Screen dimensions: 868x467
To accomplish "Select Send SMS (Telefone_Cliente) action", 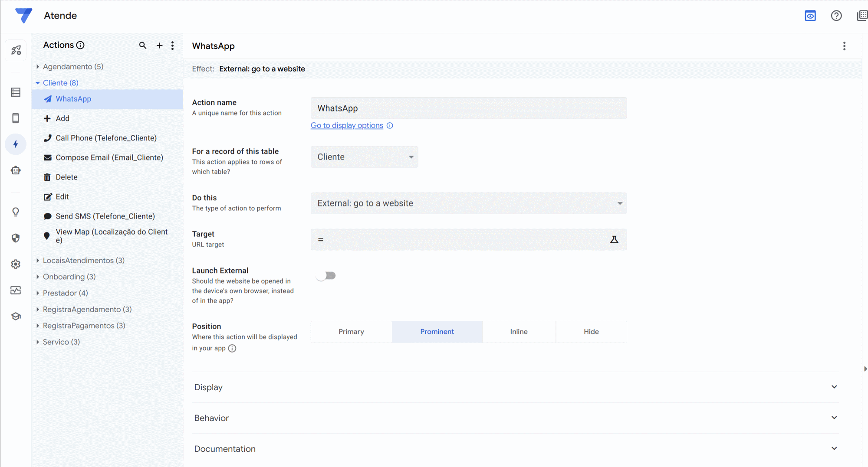I will (105, 216).
